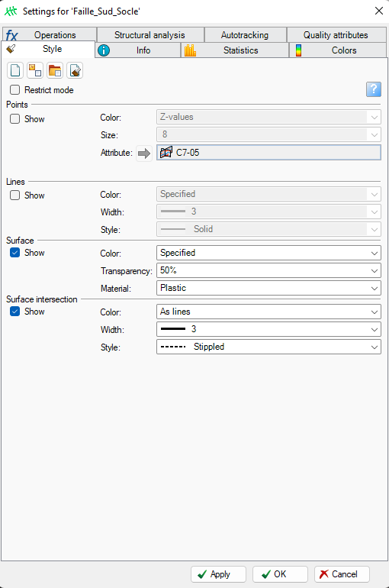The height and width of the screenshot is (588, 389).
Task: Click the blue Info icon
Action: (104, 50)
